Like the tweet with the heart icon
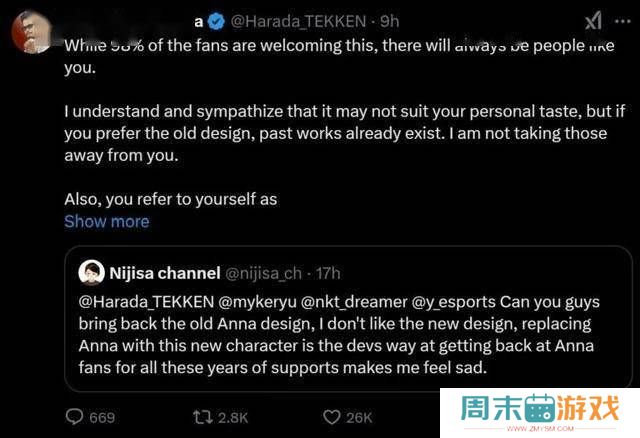The width and height of the screenshot is (640, 438). click(332, 416)
